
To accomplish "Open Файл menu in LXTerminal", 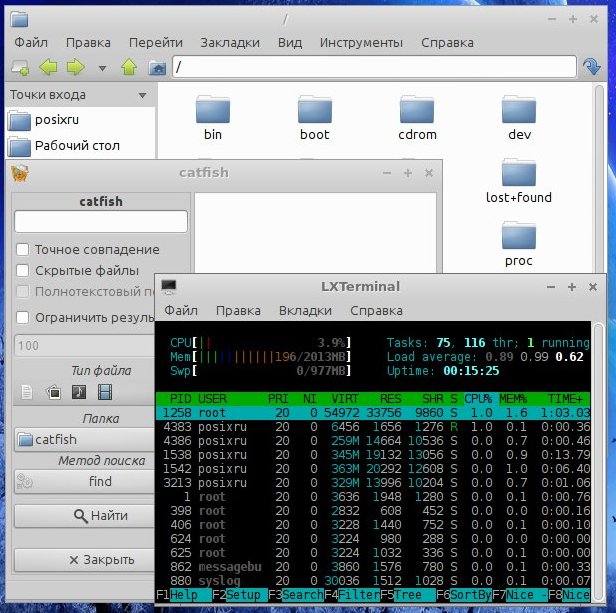I will coord(181,310).
